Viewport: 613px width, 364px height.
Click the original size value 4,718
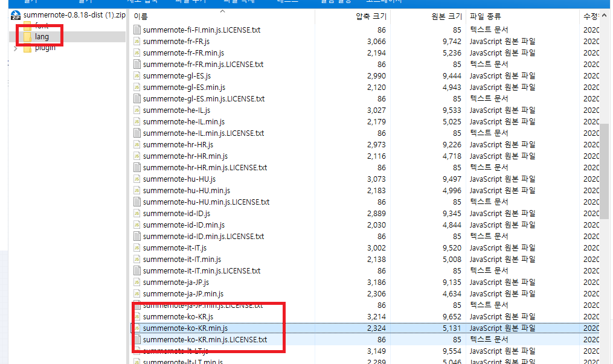pos(452,156)
